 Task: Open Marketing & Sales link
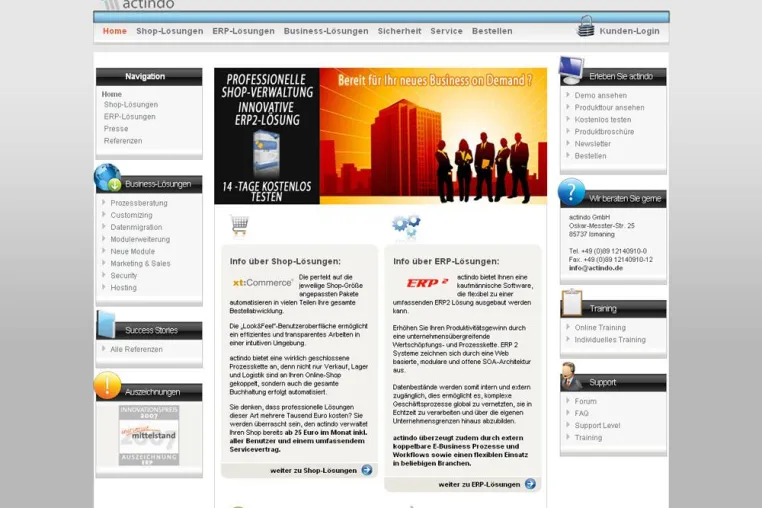pos(140,263)
